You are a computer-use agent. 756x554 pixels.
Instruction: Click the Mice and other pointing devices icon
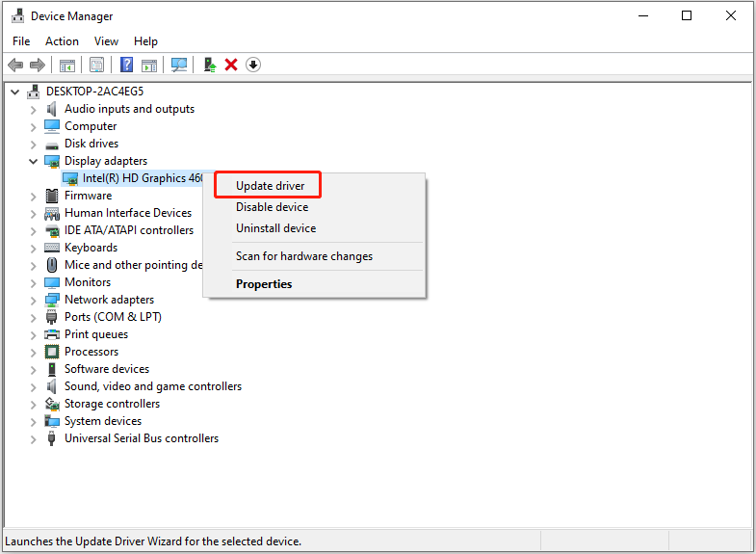pos(52,265)
